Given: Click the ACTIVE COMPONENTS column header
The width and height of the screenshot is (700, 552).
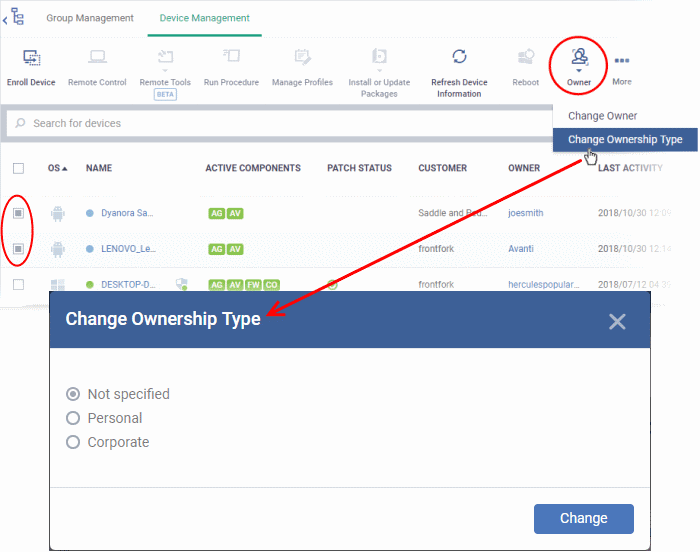Looking at the screenshot, I should [x=253, y=168].
